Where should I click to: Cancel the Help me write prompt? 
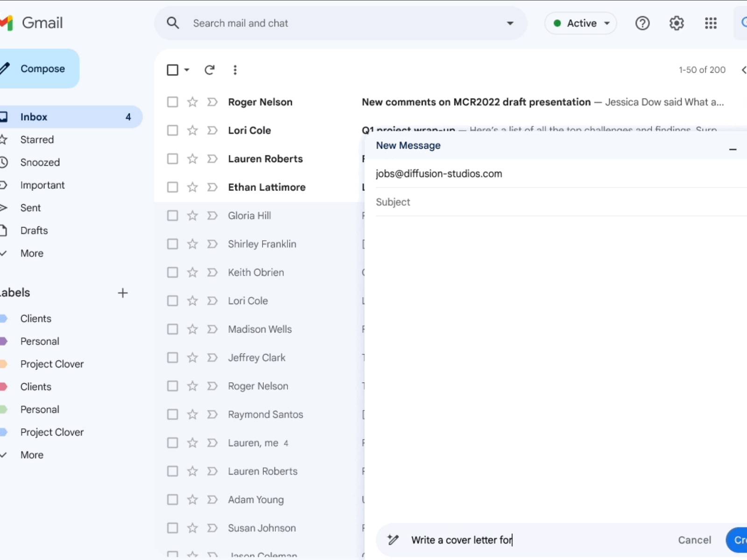point(694,540)
